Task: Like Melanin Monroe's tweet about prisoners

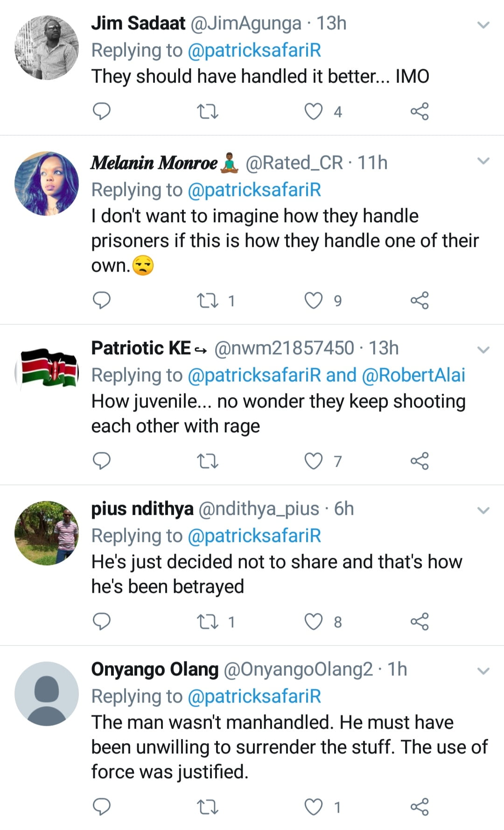Action: [x=314, y=300]
